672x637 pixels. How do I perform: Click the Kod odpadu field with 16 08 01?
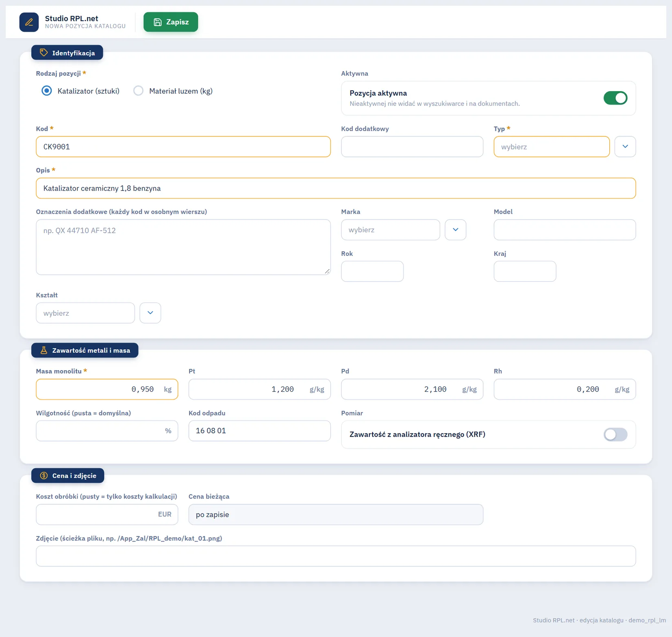[259, 431]
